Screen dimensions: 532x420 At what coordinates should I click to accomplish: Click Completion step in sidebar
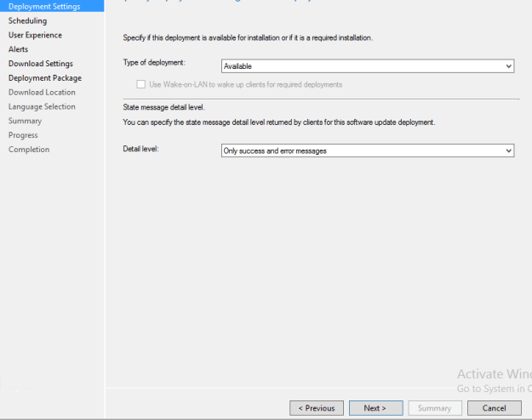(x=29, y=150)
